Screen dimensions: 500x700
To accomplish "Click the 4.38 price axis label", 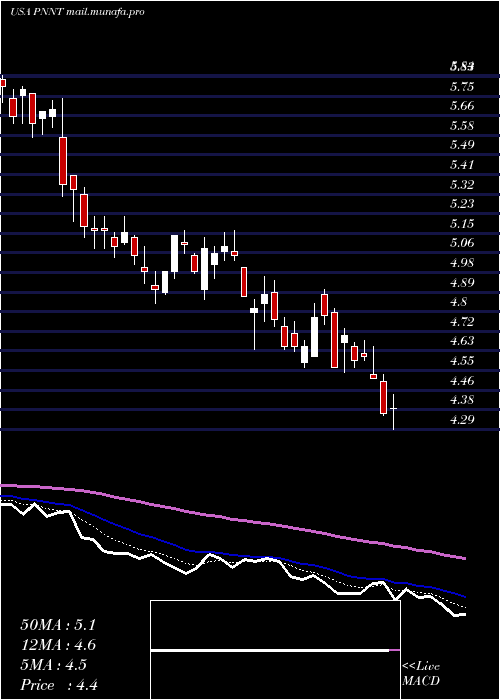I will point(462,400).
